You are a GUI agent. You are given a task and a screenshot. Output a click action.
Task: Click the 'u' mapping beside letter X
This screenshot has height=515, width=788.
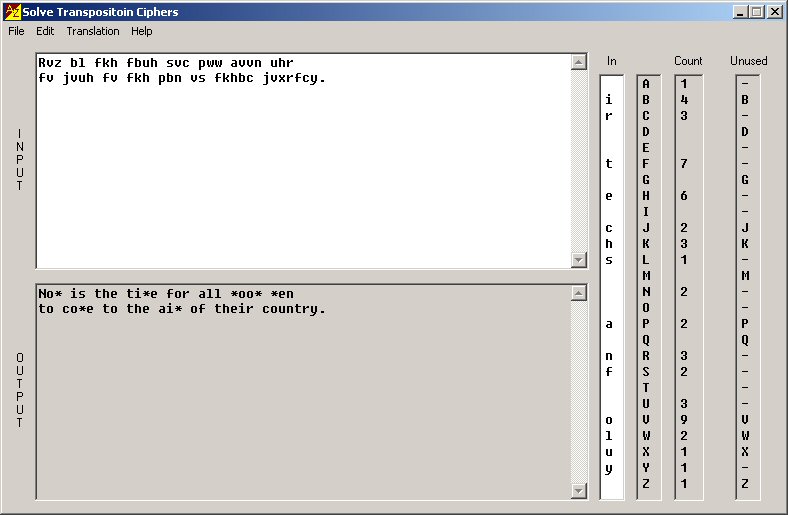pos(609,452)
